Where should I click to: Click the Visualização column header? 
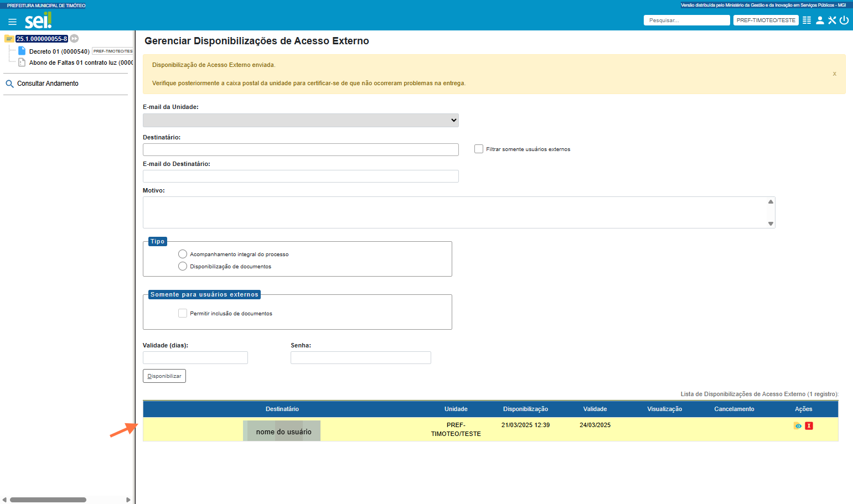[665, 409]
